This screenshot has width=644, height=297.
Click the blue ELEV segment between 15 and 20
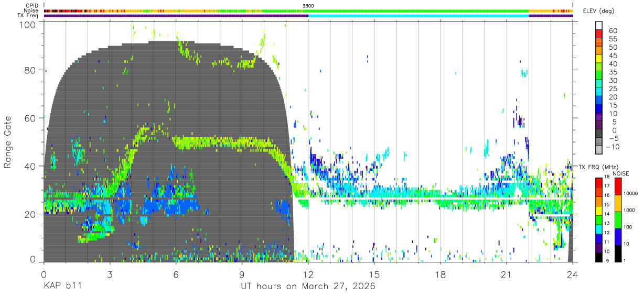(599, 101)
